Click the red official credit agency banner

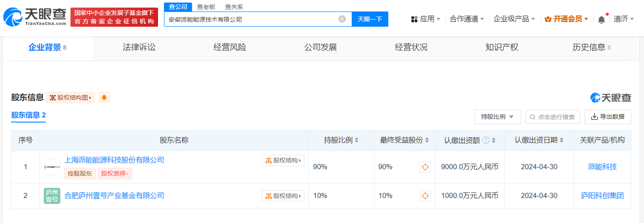[114, 17]
